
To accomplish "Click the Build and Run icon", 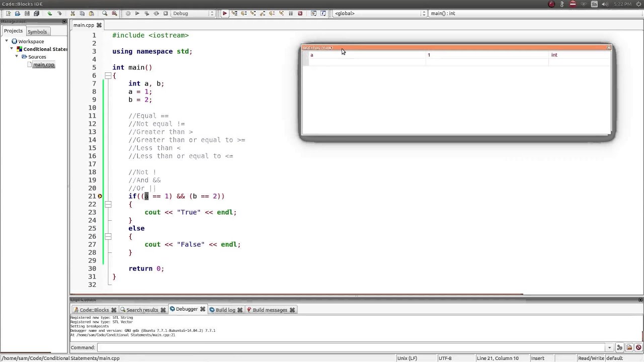I will click(x=146, y=13).
